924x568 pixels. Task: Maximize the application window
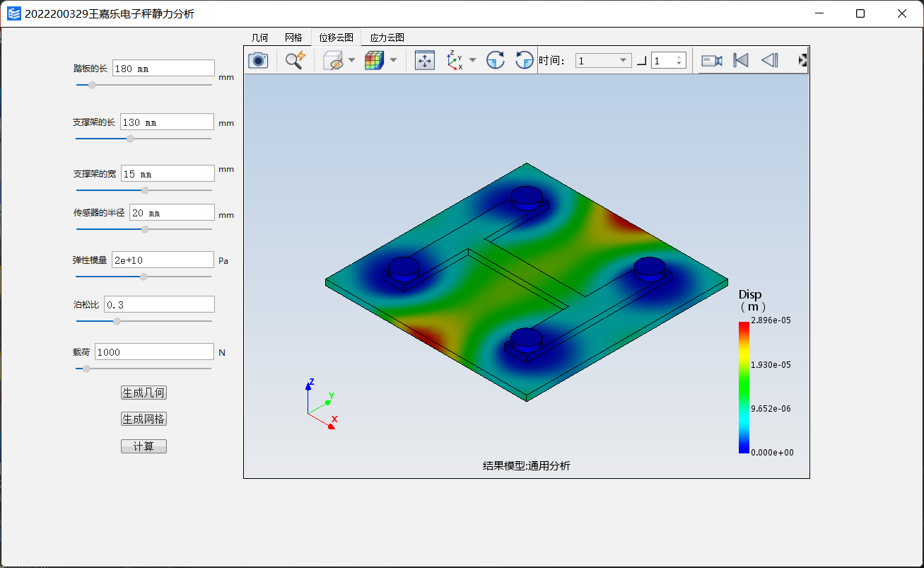click(x=860, y=13)
